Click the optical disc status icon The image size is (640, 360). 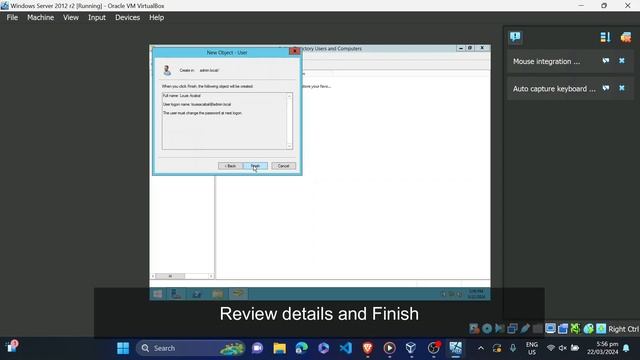coord(487,329)
